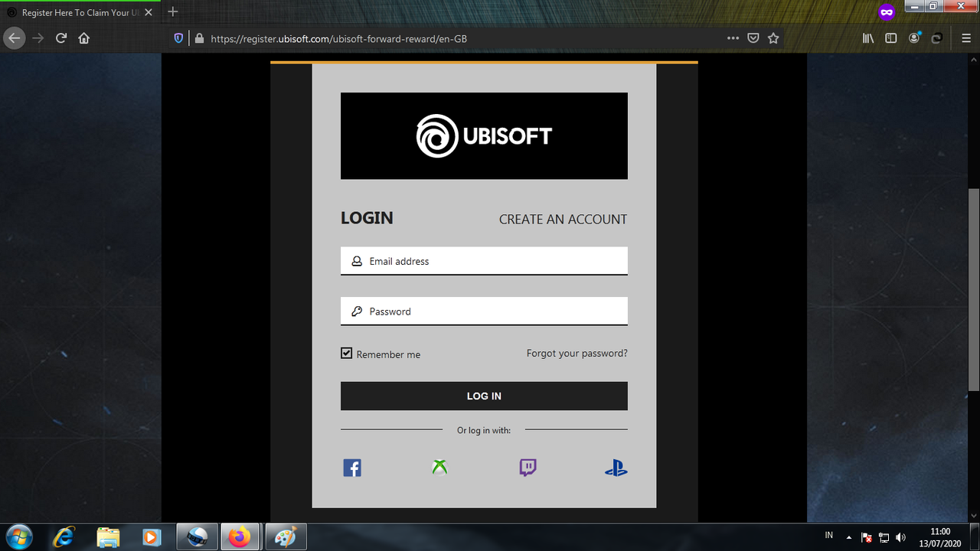Open the volume speaker tray icon
This screenshot has width=980, height=551.
(x=900, y=538)
